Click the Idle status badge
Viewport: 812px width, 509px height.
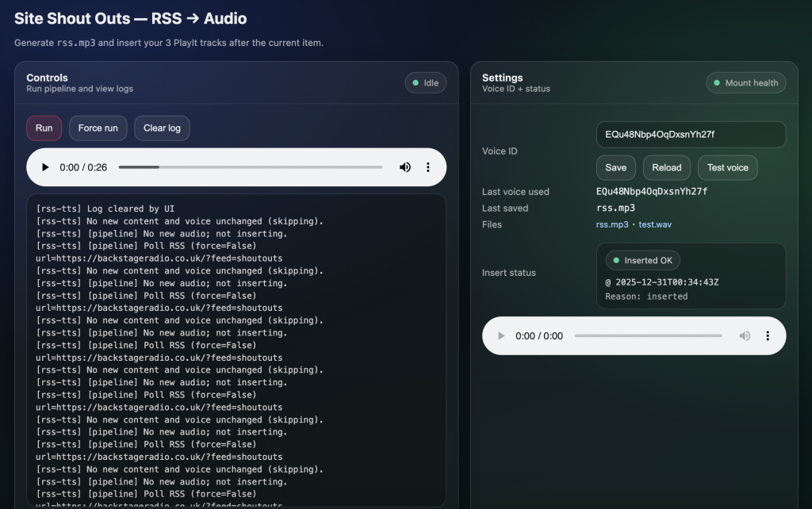[426, 83]
